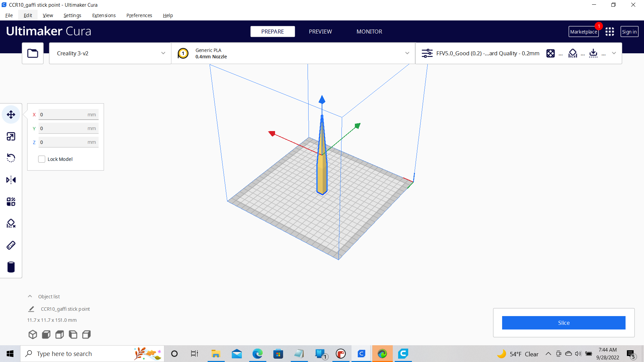Open the Preferences menu

click(139, 15)
